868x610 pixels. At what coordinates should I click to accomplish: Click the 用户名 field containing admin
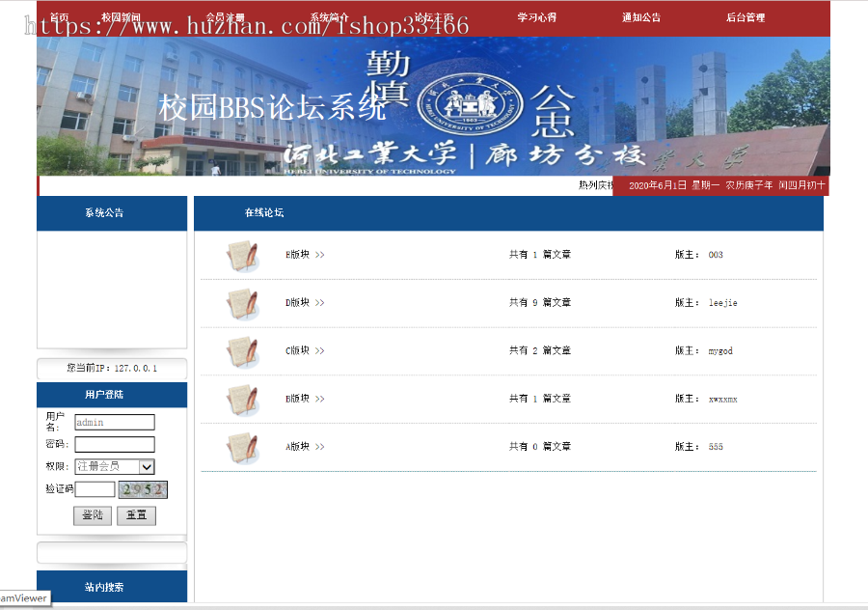point(114,422)
